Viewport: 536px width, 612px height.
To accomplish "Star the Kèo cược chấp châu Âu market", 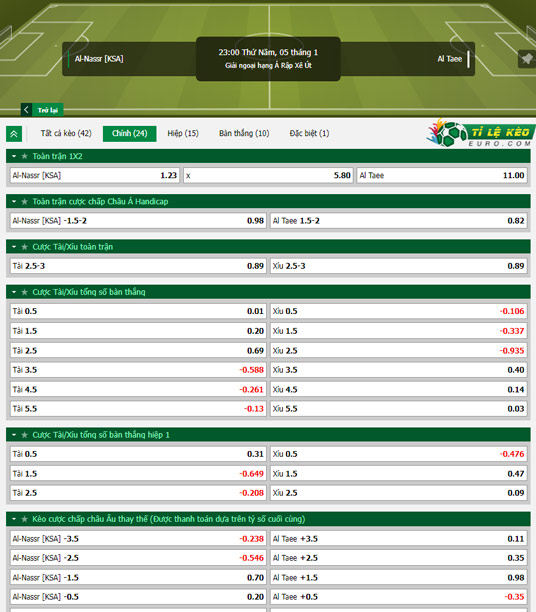I will 25,519.
